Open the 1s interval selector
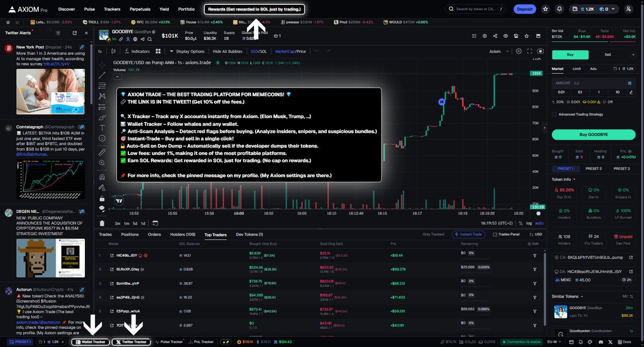The width and height of the screenshot is (644, 347). (x=100, y=52)
